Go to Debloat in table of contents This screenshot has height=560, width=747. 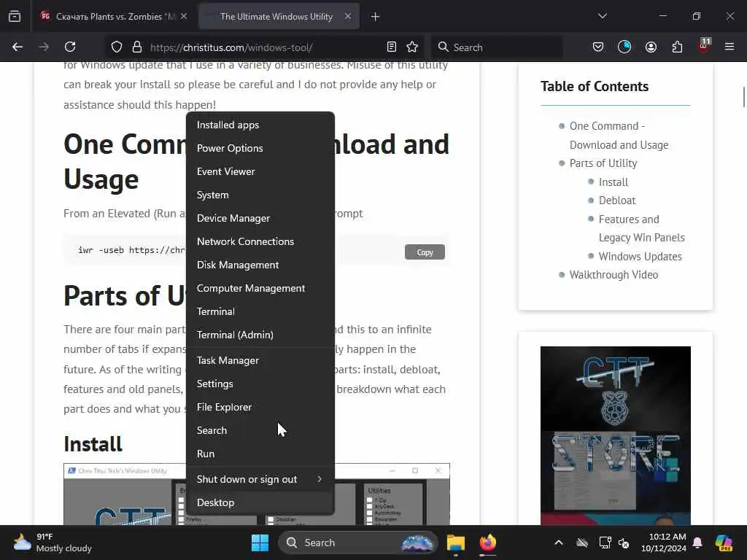617,201
